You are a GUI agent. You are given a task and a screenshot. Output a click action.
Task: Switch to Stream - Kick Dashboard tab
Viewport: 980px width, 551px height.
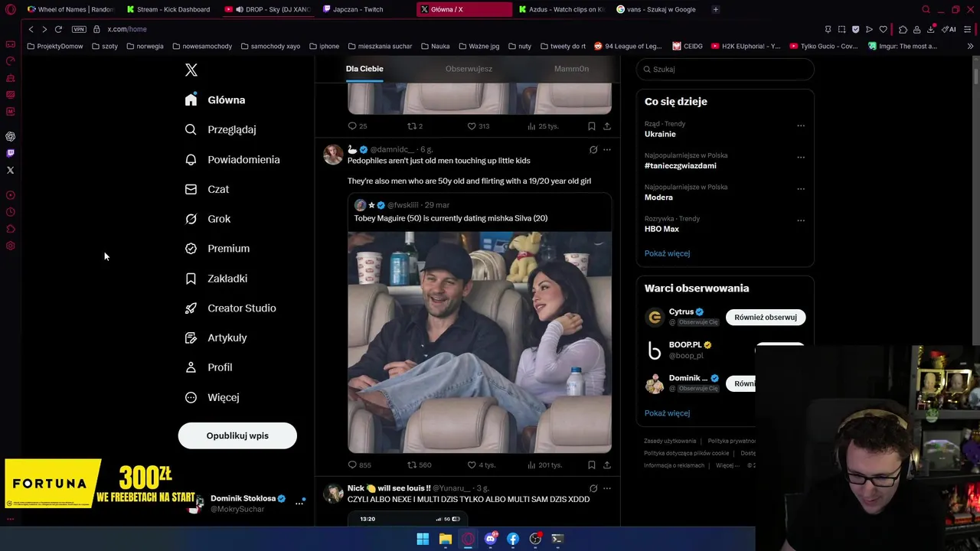pyautogui.click(x=168, y=9)
